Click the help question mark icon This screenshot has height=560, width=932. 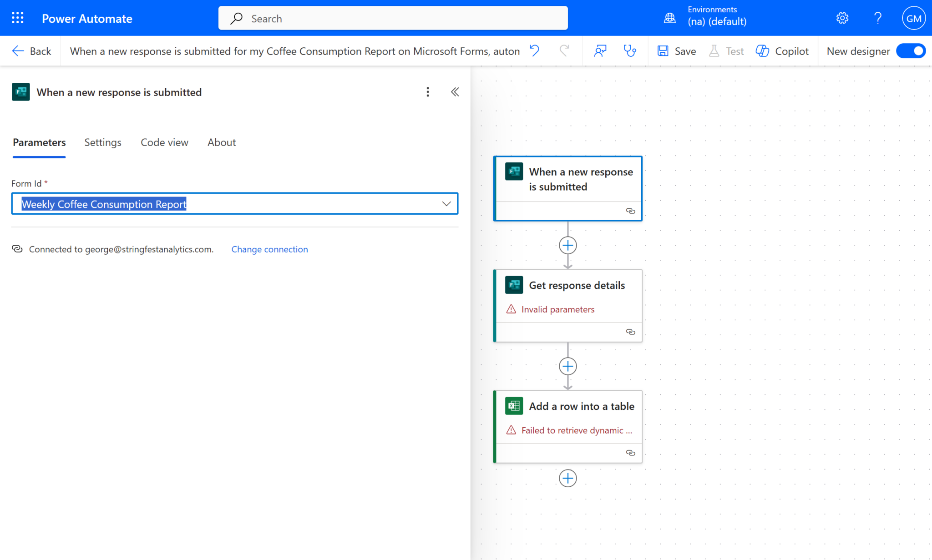pos(878,18)
